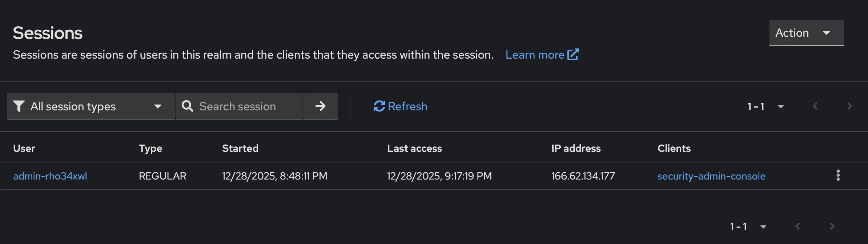Click the next page chevron at the top

(849, 106)
